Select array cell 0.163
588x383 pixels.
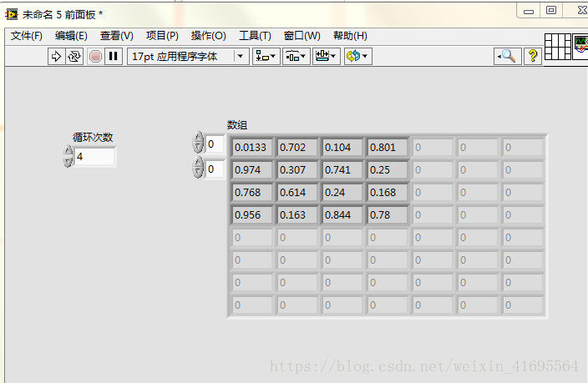297,215
